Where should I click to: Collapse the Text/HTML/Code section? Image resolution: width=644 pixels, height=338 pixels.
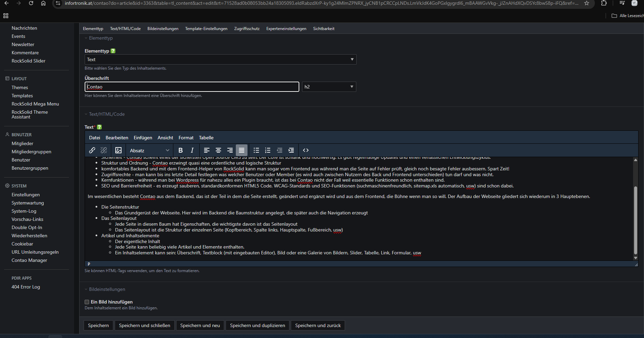point(106,114)
